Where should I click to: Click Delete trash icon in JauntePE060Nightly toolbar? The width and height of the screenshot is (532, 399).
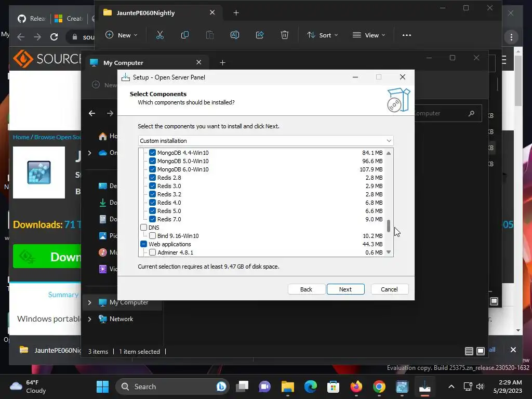click(285, 35)
